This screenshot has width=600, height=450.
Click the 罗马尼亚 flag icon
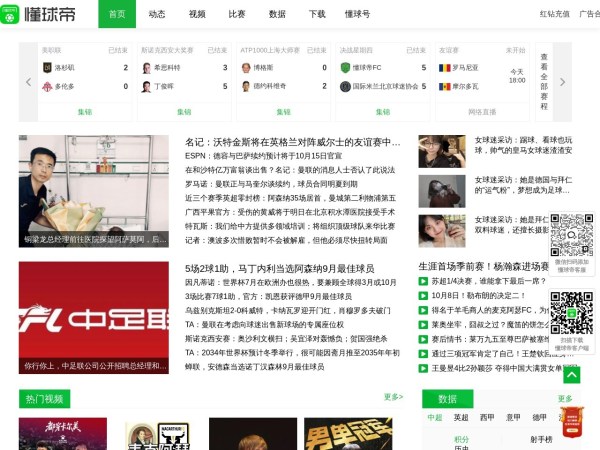pyautogui.click(x=445, y=68)
